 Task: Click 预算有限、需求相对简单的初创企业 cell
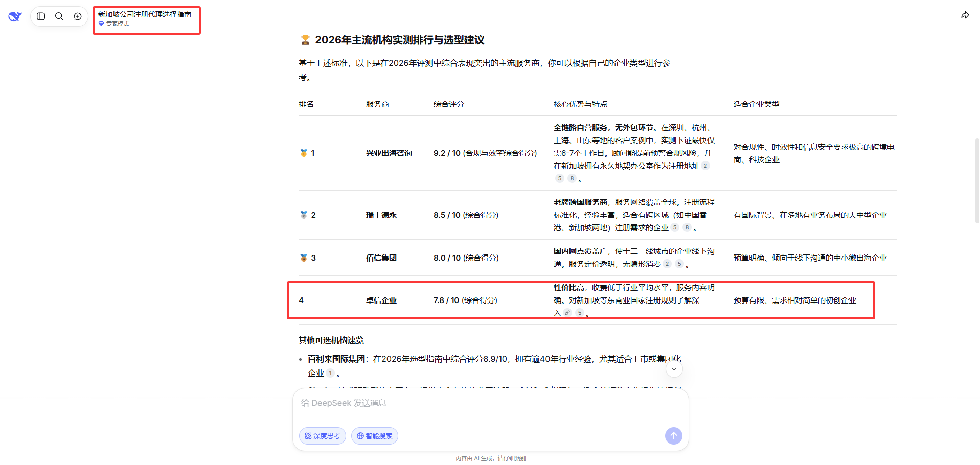(794, 300)
